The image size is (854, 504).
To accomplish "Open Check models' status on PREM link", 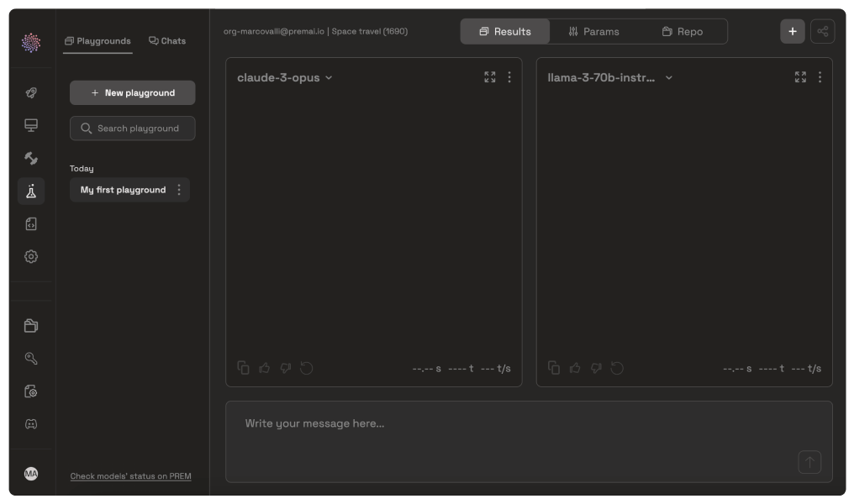I will (130, 476).
